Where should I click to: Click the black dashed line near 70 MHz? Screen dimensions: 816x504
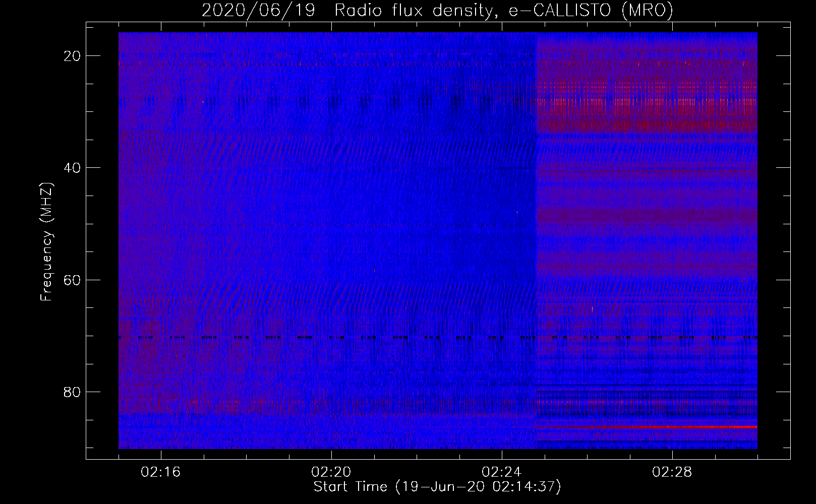[438, 337]
